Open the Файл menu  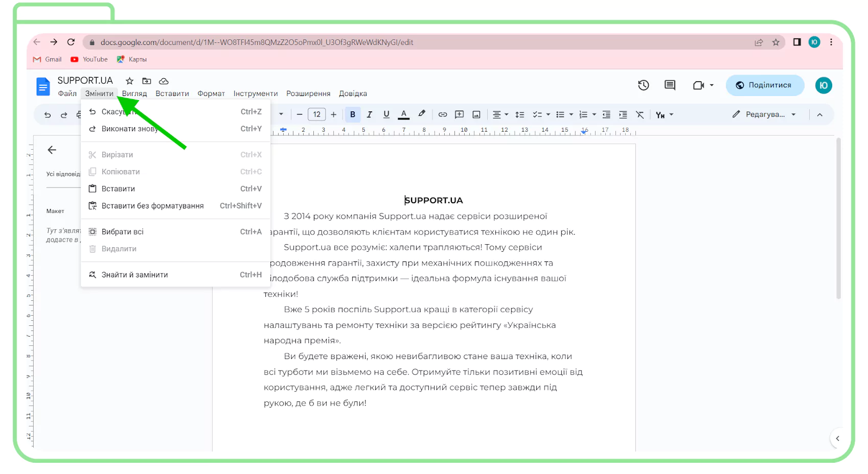[67, 93]
